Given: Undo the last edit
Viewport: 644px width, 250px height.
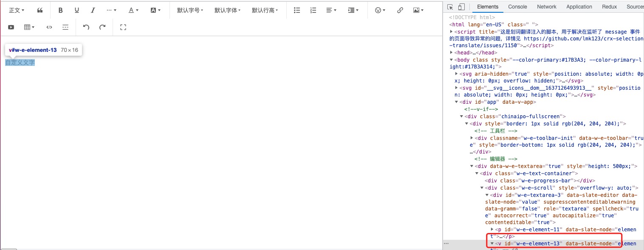Looking at the screenshot, I should 86,27.
